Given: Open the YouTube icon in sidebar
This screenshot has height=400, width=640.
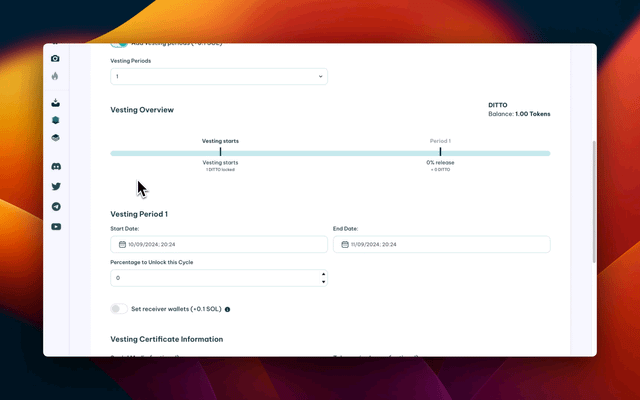Looking at the screenshot, I should 56,227.
